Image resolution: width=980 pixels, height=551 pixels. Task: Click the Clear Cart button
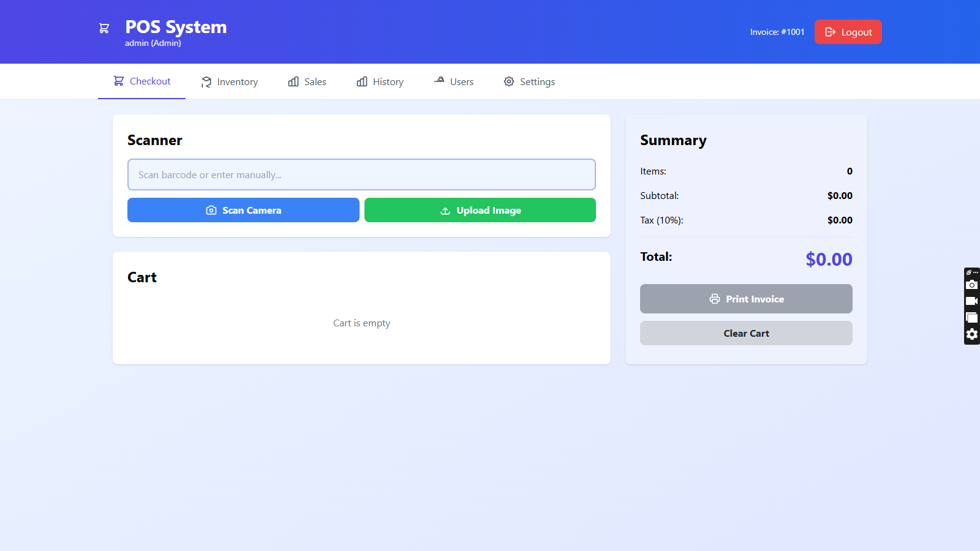[x=746, y=333]
